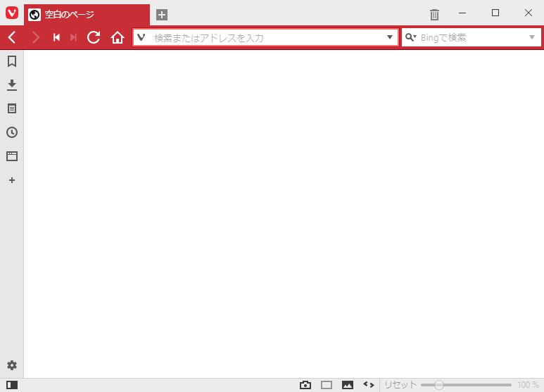The width and height of the screenshot is (544, 392).
Task: Reload the current page
Action: tap(94, 37)
